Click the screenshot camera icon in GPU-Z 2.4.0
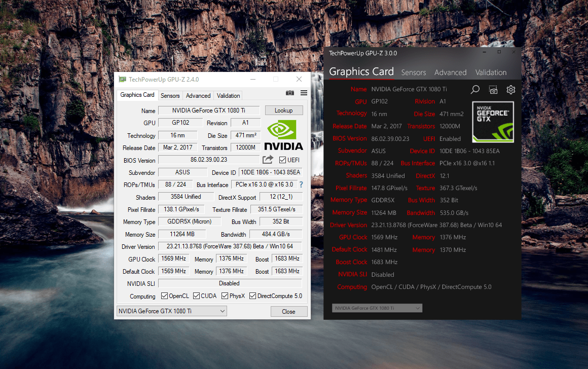Image resolution: width=588 pixels, height=369 pixels. tap(289, 93)
